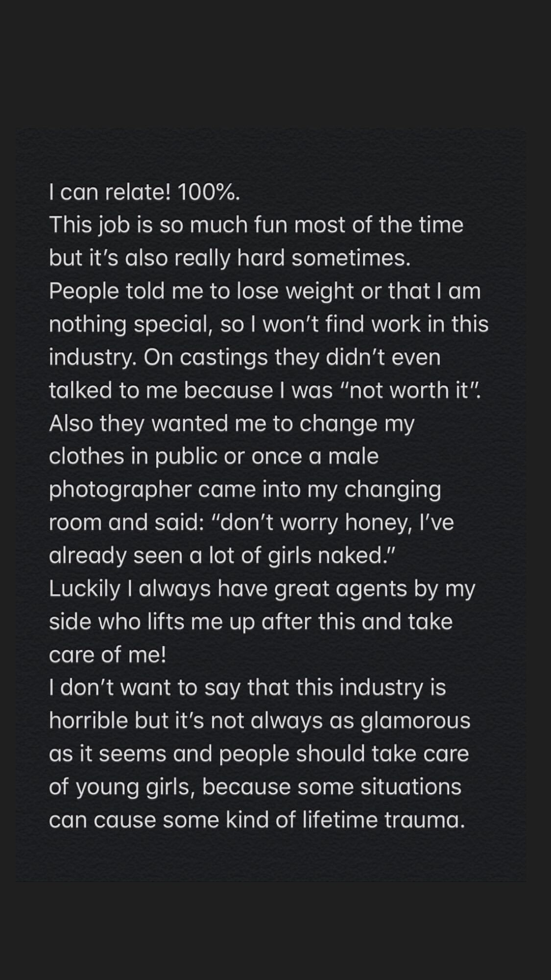Click the line "Also they wanted me to change my"
The image size is (551, 980).
point(231,423)
